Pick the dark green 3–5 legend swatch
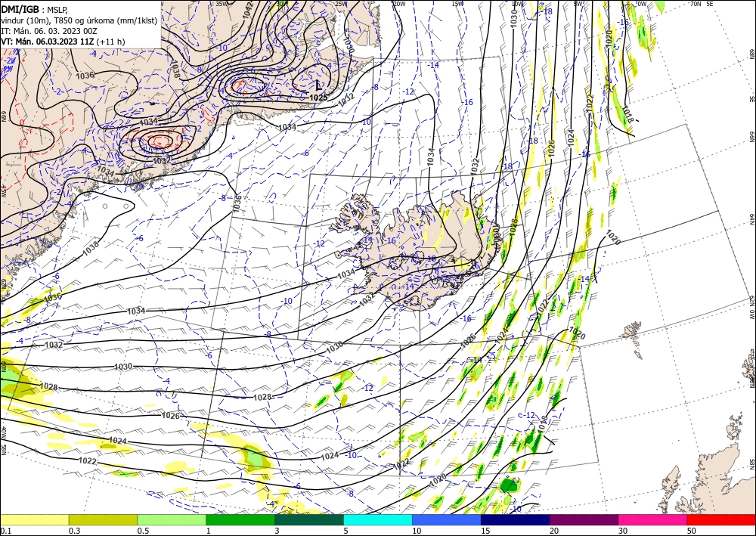 [x=309, y=519]
